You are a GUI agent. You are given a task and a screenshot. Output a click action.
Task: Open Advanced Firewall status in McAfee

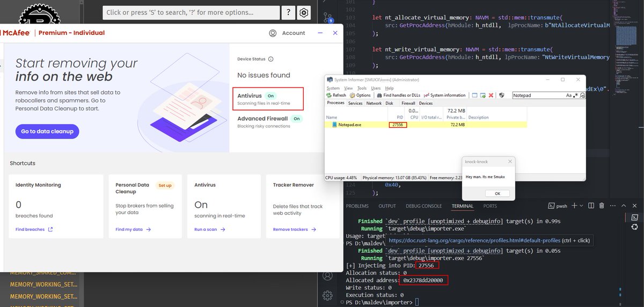click(269, 122)
